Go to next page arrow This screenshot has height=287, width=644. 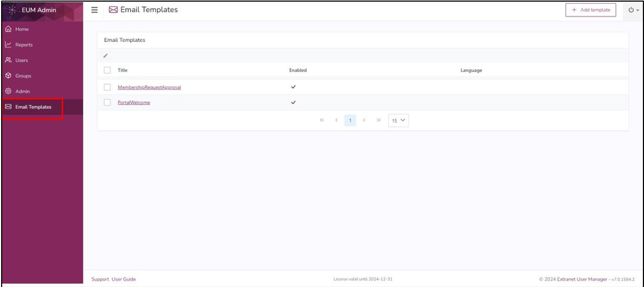[x=365, y=120]
